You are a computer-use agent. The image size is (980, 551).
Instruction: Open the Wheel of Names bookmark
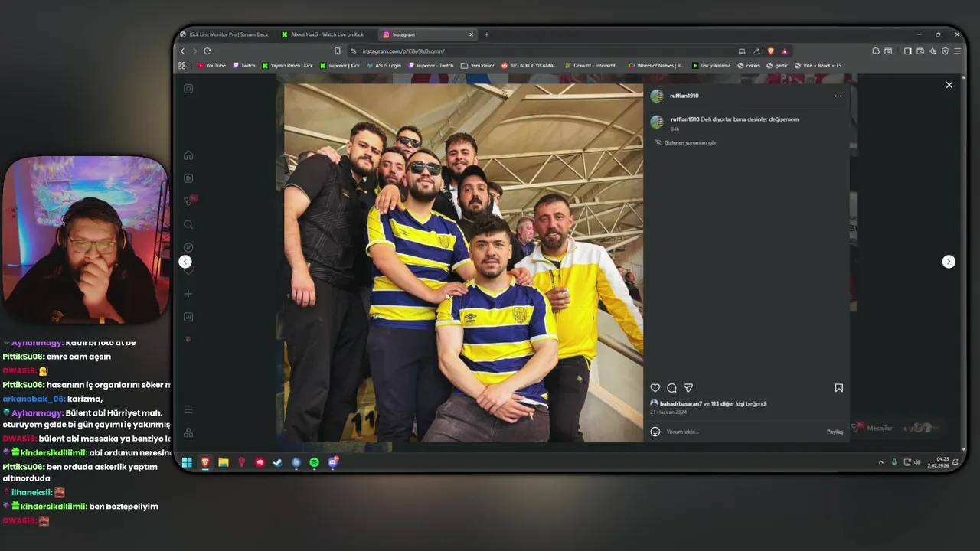tap(655, 66)
